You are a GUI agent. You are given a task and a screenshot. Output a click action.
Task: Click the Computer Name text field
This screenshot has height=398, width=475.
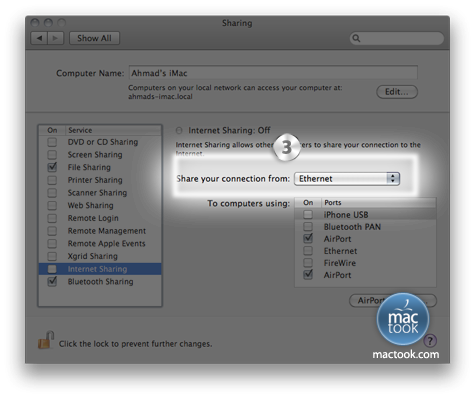(273, 73)
